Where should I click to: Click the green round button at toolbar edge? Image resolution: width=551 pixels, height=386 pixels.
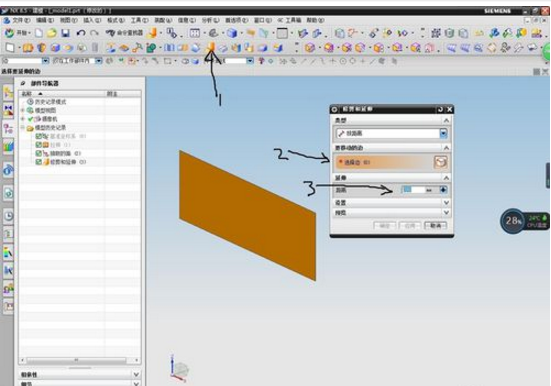pyautogui.click(x=546, y=52)
